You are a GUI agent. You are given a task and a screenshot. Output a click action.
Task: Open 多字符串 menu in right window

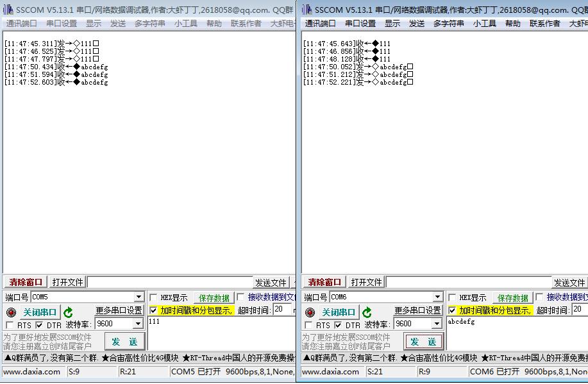(x=448, y=24)
